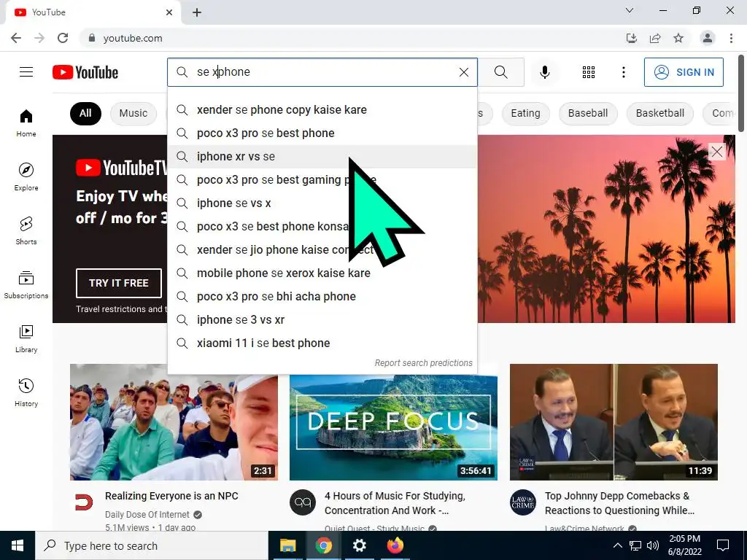Click 'Report search predictions' link
Image resolution: width=747 pixels, height=560 pixels.
tap(424, 363)
